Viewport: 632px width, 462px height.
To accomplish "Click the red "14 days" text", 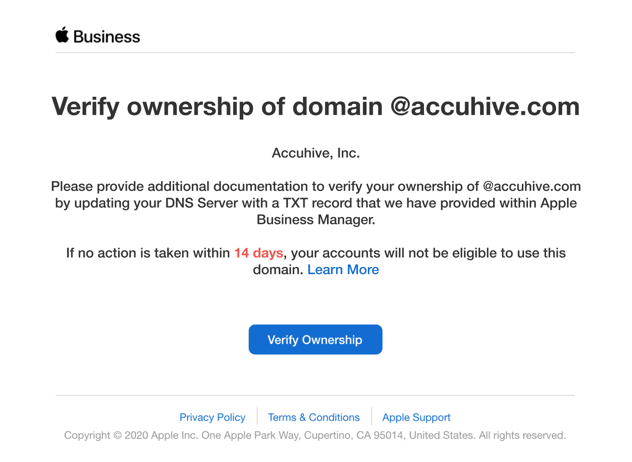I will [x=259, y=253].
